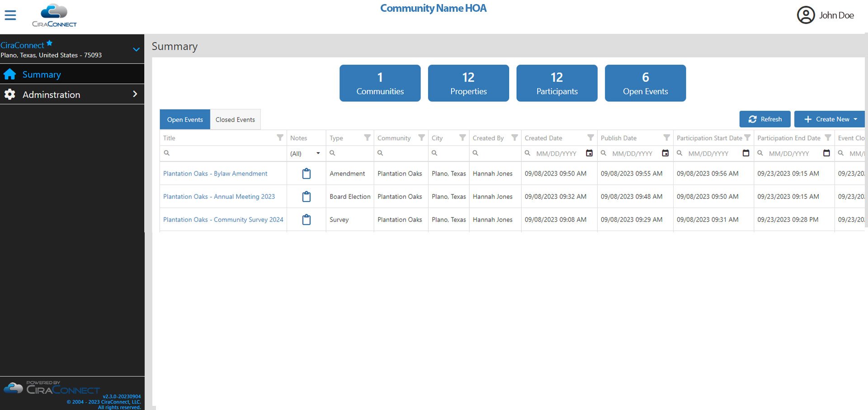The height and width of the screenshot is (410, 868).
Task: Expand the CiraConnect community selector chevron
Action: [136, 49]
